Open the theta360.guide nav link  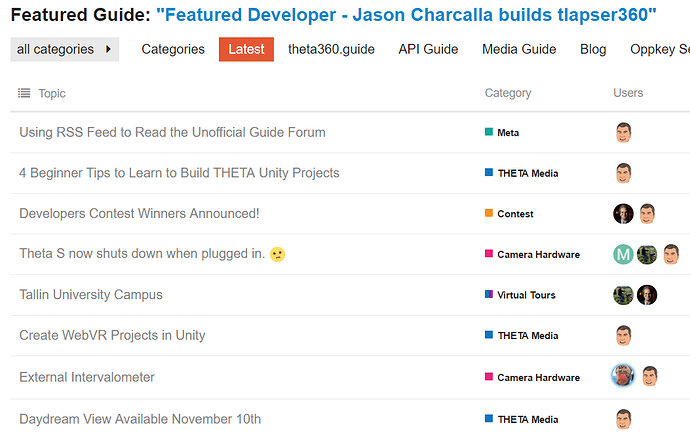331,49
